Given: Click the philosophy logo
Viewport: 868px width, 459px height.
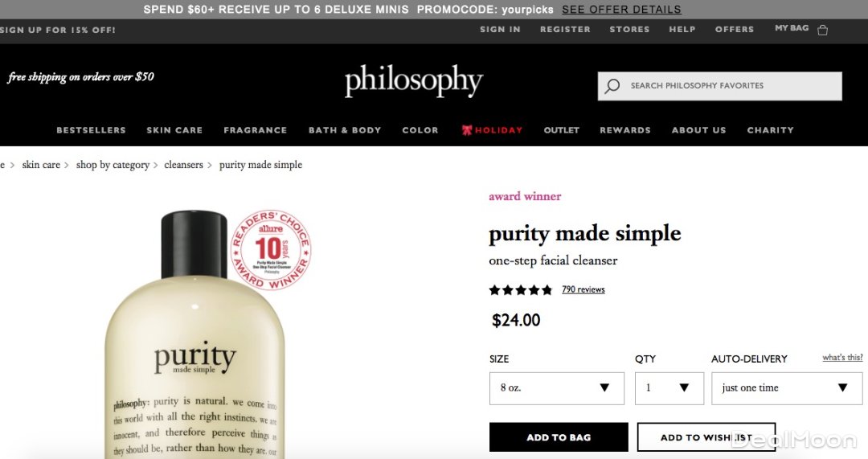Looking at the screenshot, I should pos(414,81).
